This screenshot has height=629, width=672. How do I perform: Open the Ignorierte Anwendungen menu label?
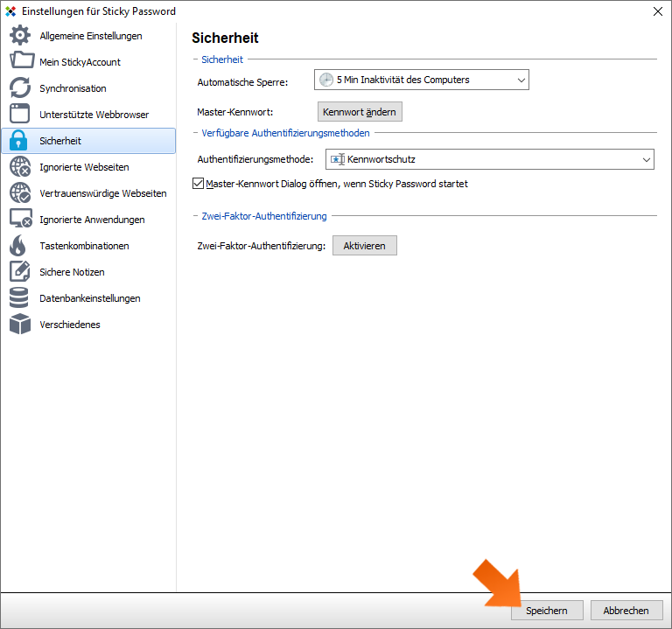(x=92, y=220)
